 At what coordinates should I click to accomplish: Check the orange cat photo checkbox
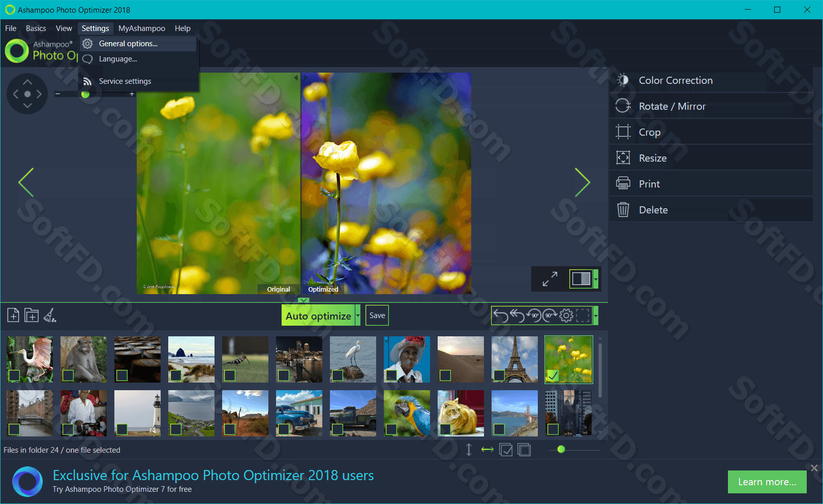tap(445, 429)
